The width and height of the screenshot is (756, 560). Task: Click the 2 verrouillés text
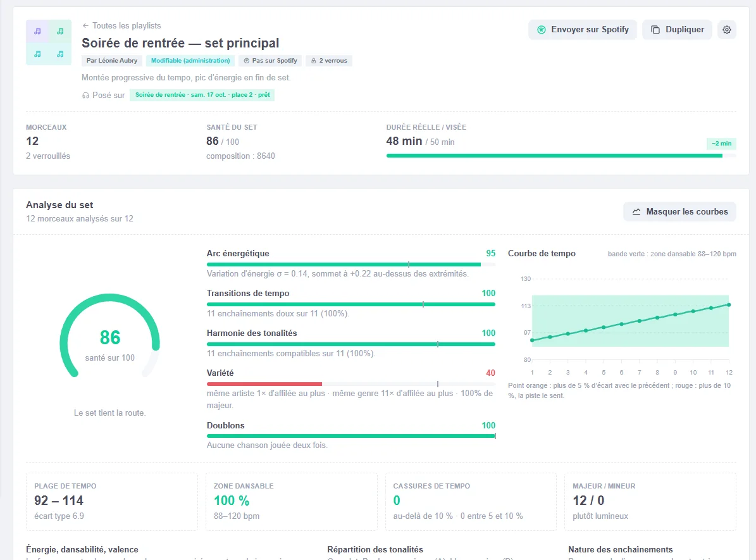tap(47, 156)
